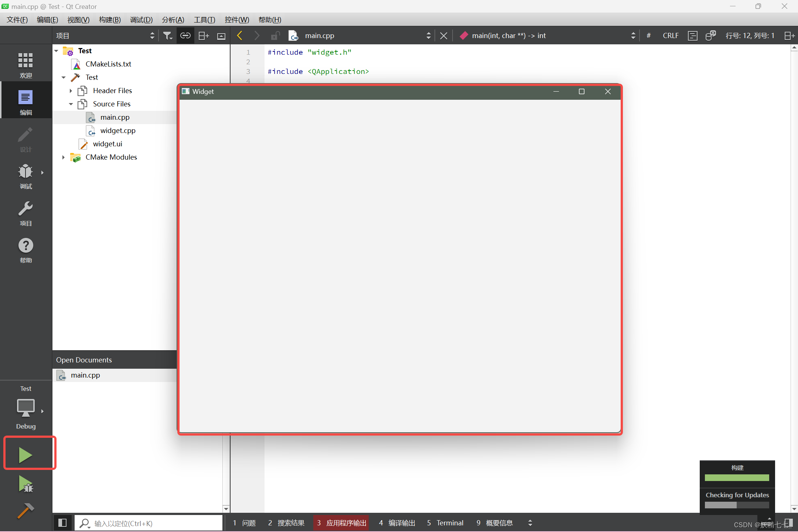Open the 分析(A) menu
The height and width of the screenshot is (532, 798).
click(x=173, y=20)
